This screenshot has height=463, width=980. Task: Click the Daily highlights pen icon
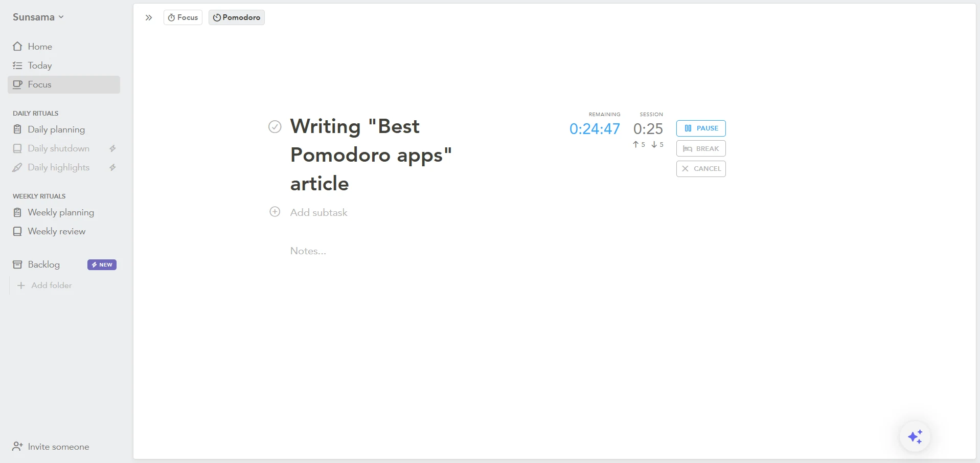17,167
